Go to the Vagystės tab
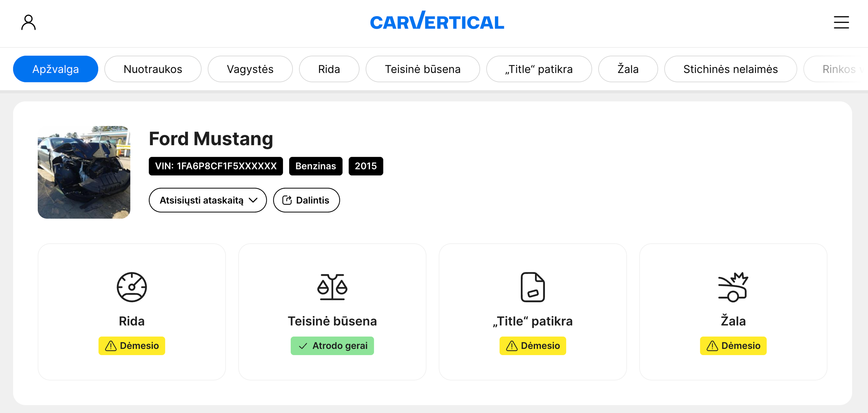This screenshot has height=413, width=868. (250, 69)
